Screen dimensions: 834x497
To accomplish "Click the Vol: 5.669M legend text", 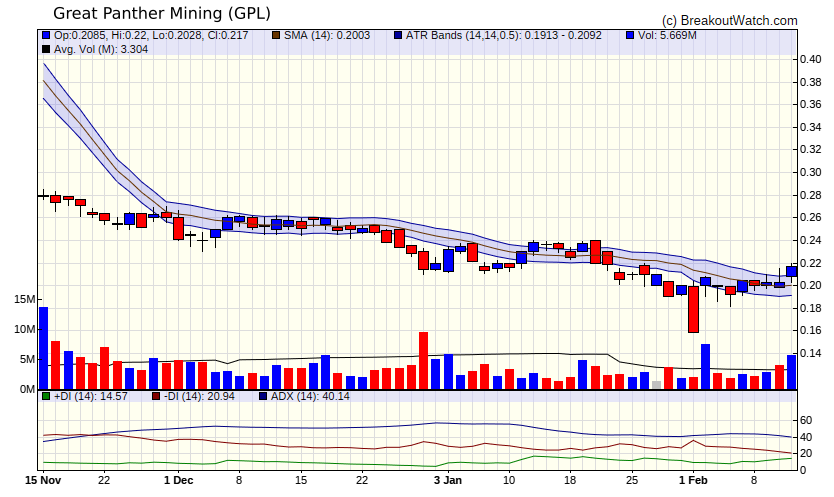I will (x=667, y=35).
